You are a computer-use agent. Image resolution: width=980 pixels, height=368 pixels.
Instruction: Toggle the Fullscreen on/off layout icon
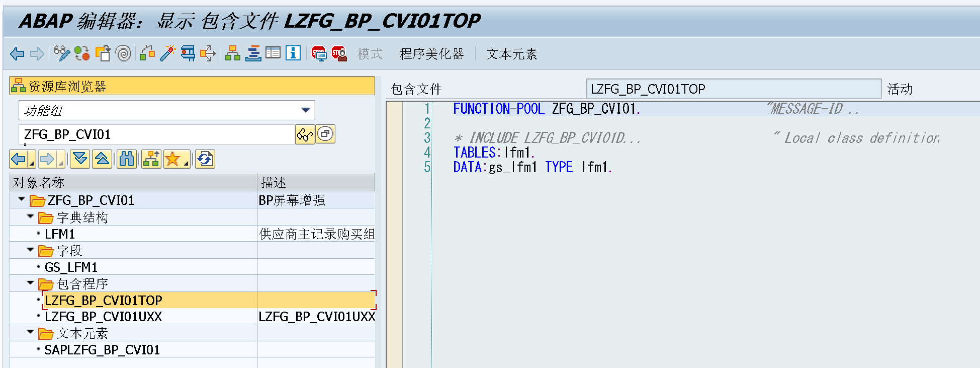click(x=273, y=53)
